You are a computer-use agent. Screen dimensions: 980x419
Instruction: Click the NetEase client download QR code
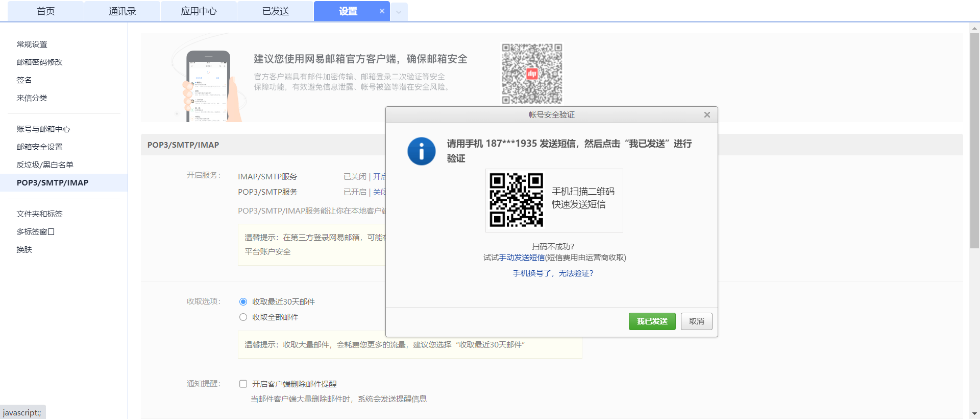pyautogui.click(x=532, y=74)
